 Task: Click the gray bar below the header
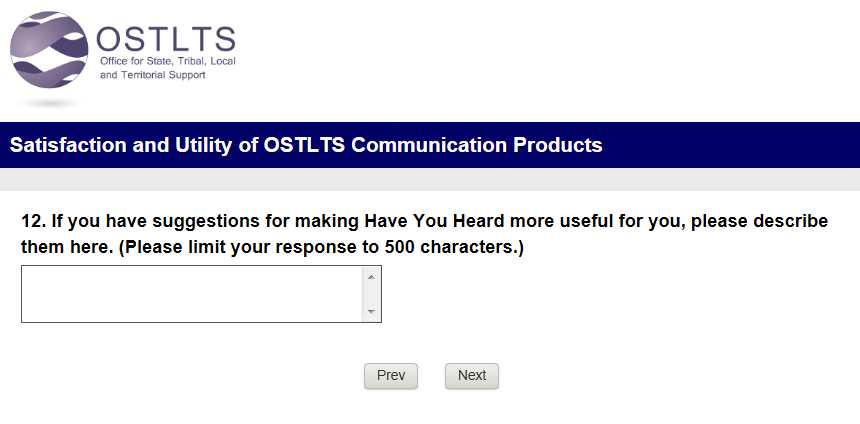pos(430,179)
